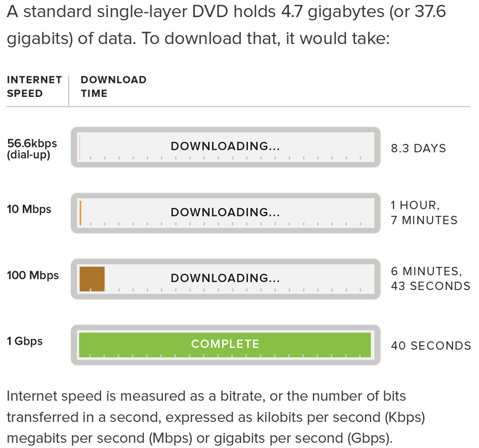Click the 56.6kbps (dial-up) speed label
This screenshot has width=479, height=448.
32,149
